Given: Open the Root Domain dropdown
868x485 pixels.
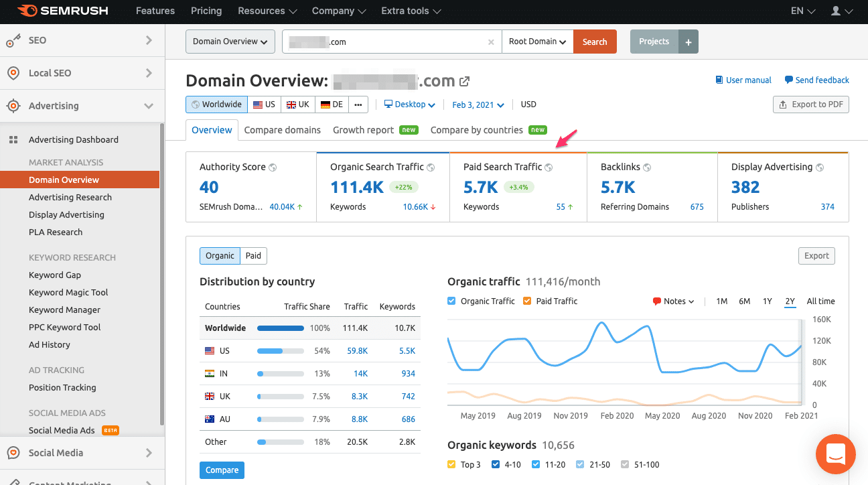Looking at the screenshot, I should pos(537,42).
